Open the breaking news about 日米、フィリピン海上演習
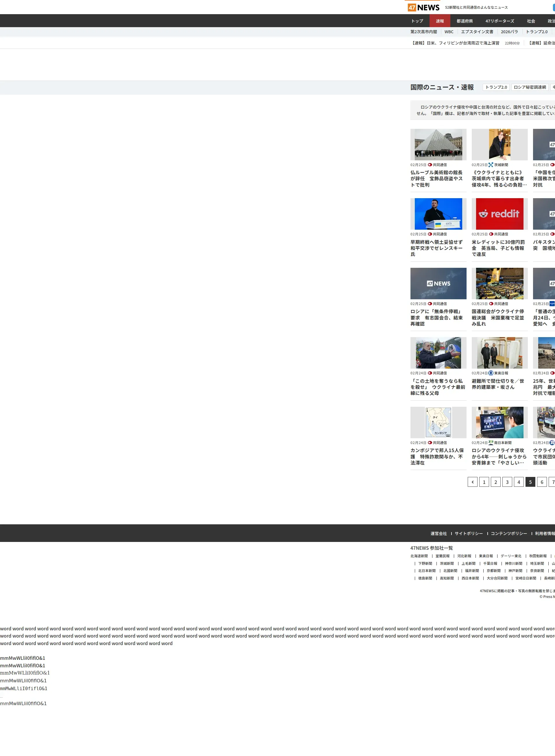 (x=455, y=43)
